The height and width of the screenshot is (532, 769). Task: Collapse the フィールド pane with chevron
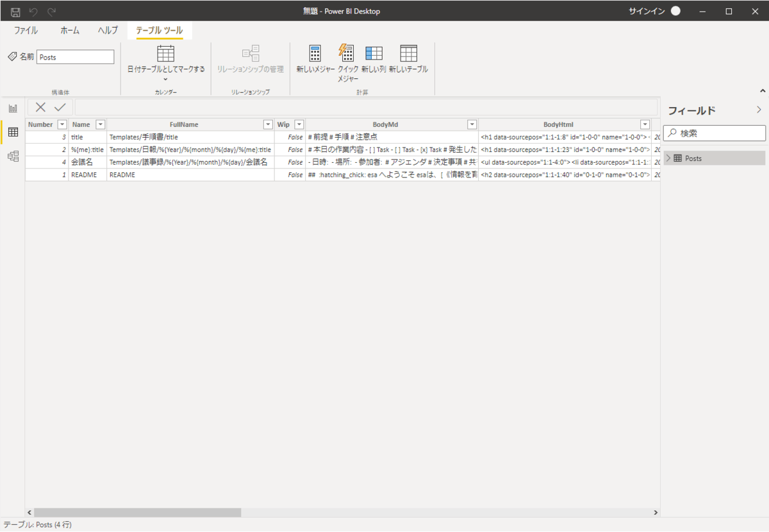(x=759, y=110)
